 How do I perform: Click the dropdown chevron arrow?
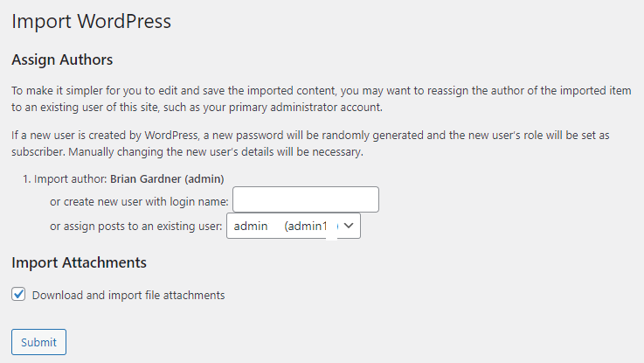click(349, 226)
